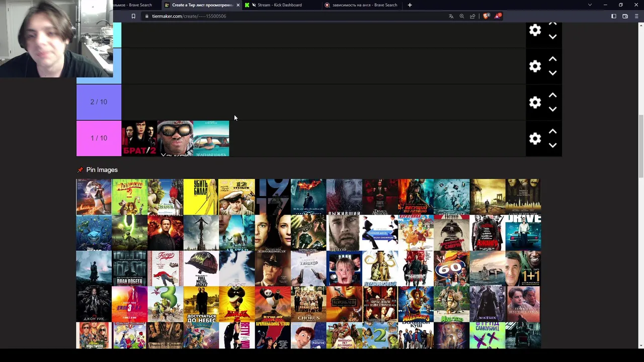This screenshot has width=644, height=362.
Task: Pick the Джон Уик poster
Action: tap(94, 304)
